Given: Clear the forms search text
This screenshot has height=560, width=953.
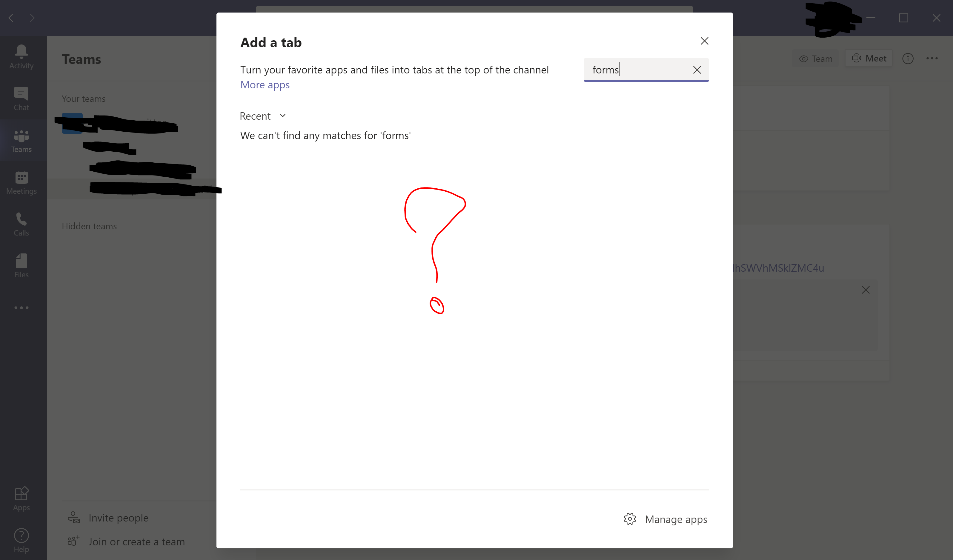Looking at the screenshot, I should 697,70.
